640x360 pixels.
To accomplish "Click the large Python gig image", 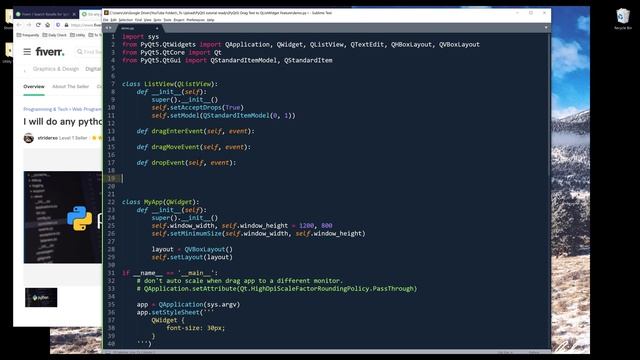I will click(63, 217).
